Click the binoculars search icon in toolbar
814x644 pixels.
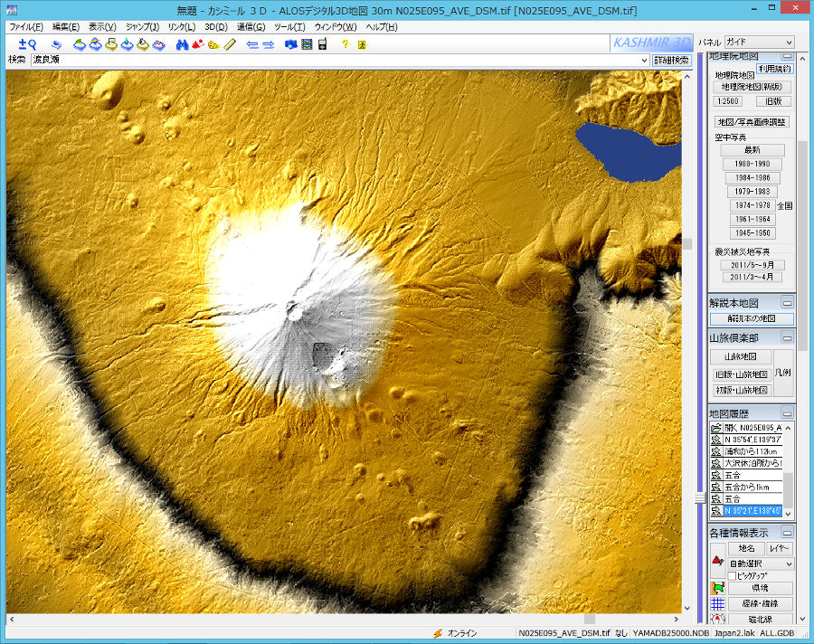pyautogui.click(x=182, y=44)
